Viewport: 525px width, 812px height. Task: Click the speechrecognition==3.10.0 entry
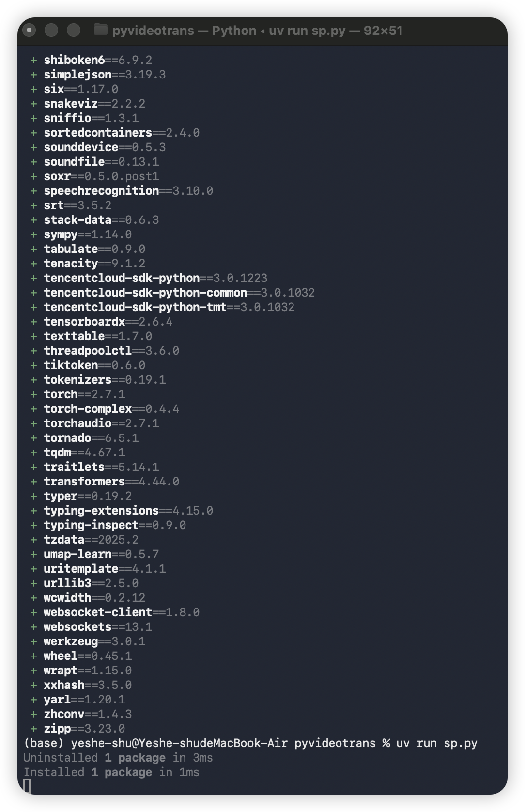(128, 191)
